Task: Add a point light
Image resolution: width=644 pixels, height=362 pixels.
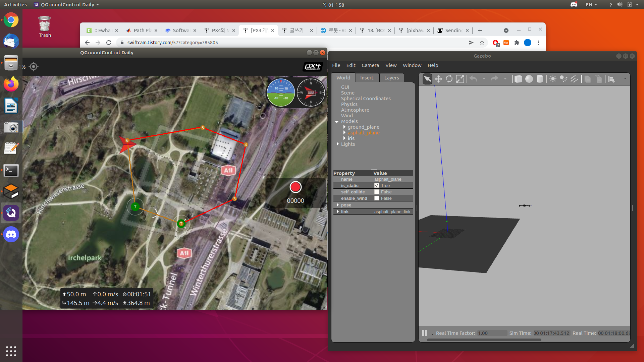Action: pos(553,79)
